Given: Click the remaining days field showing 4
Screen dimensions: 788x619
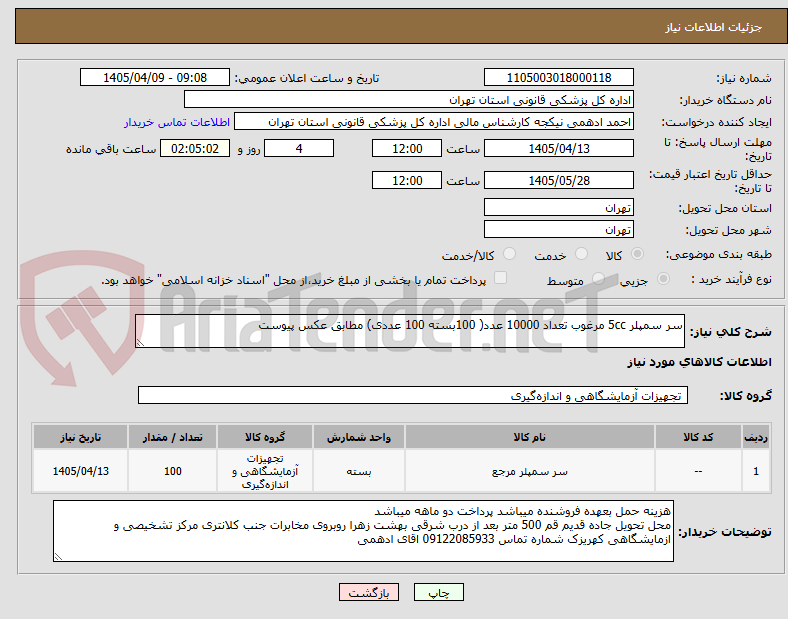Looking at the screenshot, I should [299, 148].
